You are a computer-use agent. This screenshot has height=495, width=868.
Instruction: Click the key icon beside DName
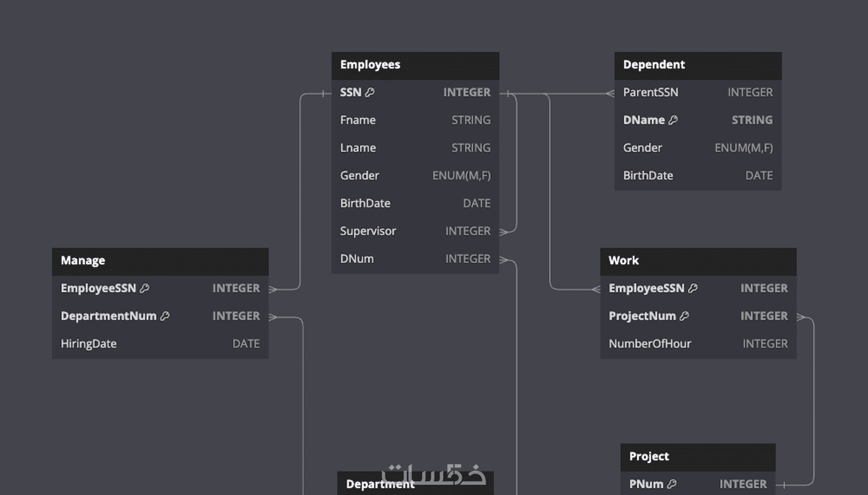[673, 120]
